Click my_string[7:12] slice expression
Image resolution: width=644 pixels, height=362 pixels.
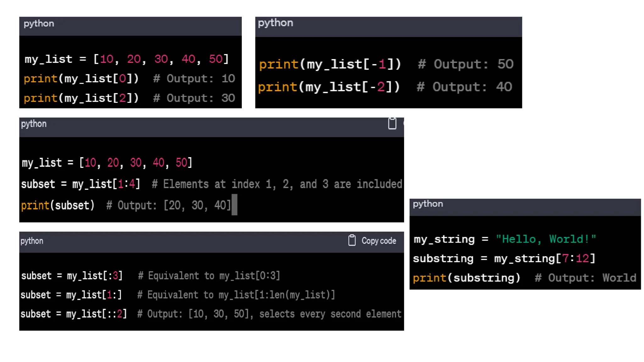[x=545, y=259]
